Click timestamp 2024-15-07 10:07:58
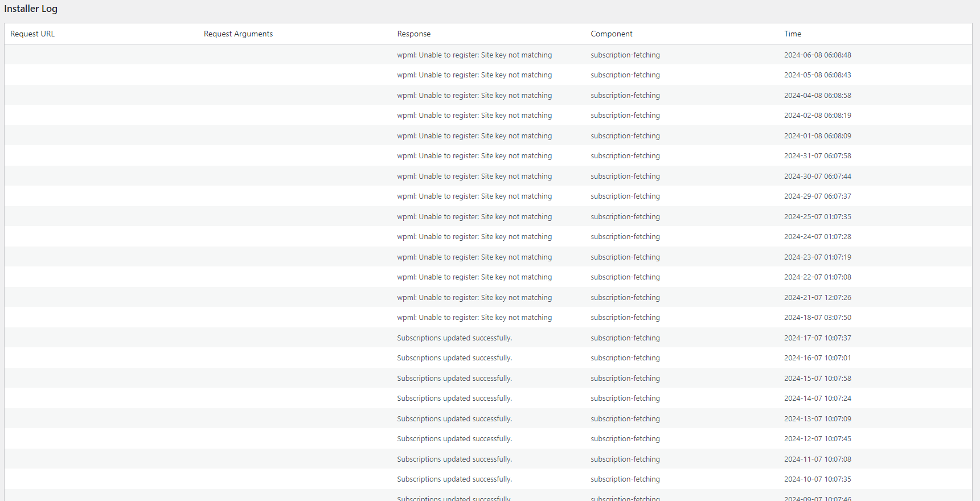 [817, 379]
